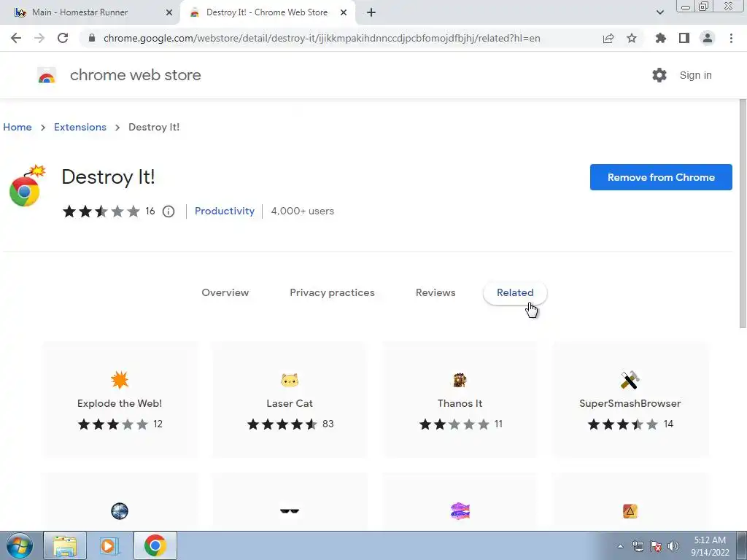Click the volume speaker tray icon
The image size is (747, 560).
click(673, 546)
